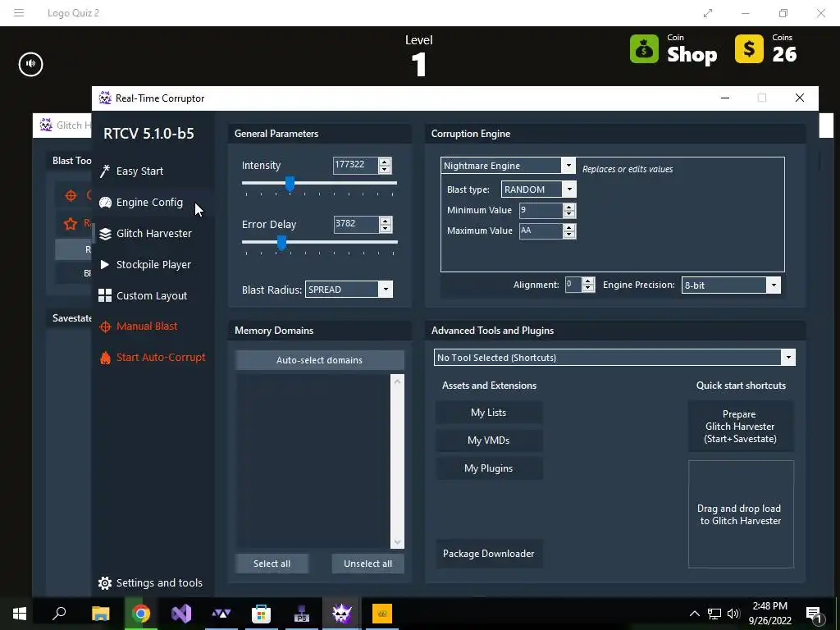Open taskbar Search
This screenshot has height=630, width=840.
pos(59,614)
